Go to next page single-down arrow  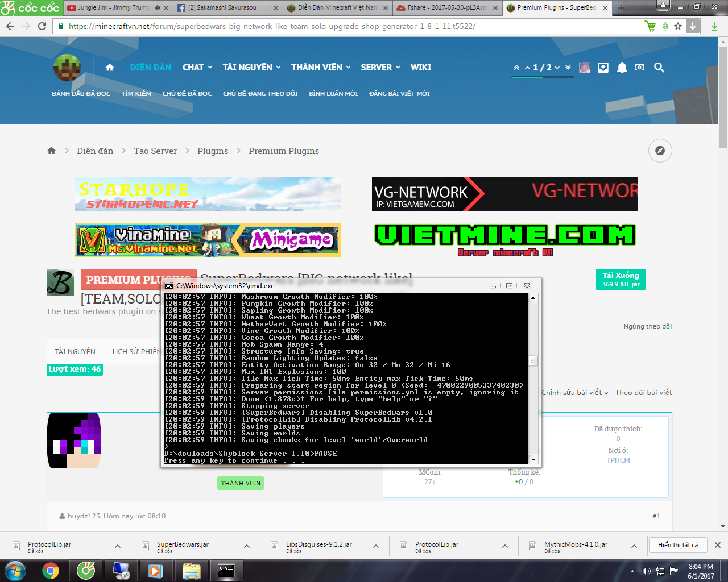point(557,68)
